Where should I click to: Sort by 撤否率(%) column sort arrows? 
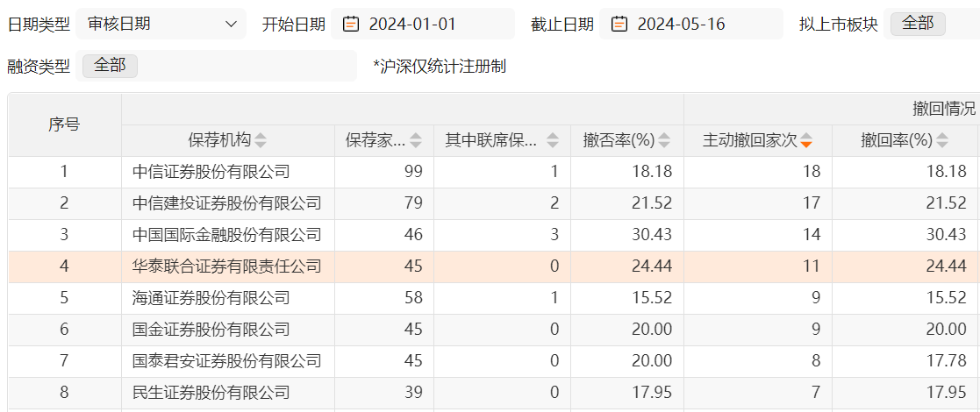point(664,141)
